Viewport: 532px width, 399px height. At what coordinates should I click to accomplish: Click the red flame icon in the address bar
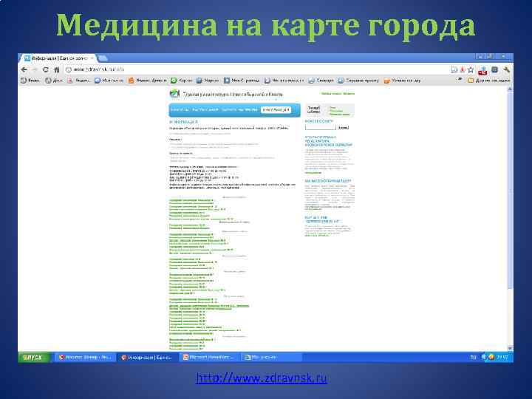[x=462, y=69]
